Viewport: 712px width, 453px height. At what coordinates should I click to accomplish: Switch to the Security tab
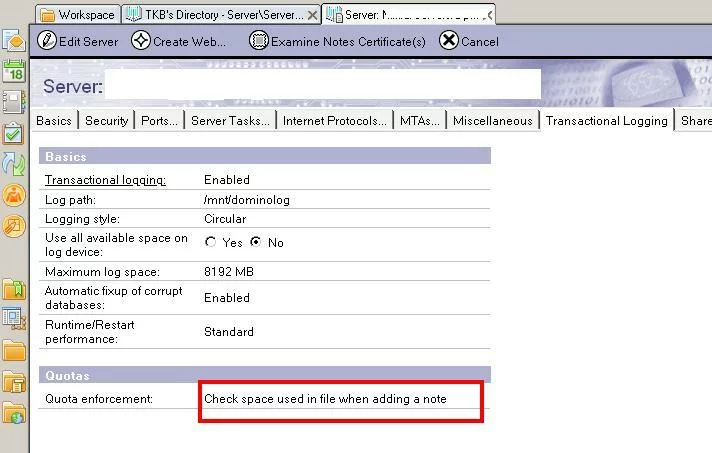click(x=106, y=121)
